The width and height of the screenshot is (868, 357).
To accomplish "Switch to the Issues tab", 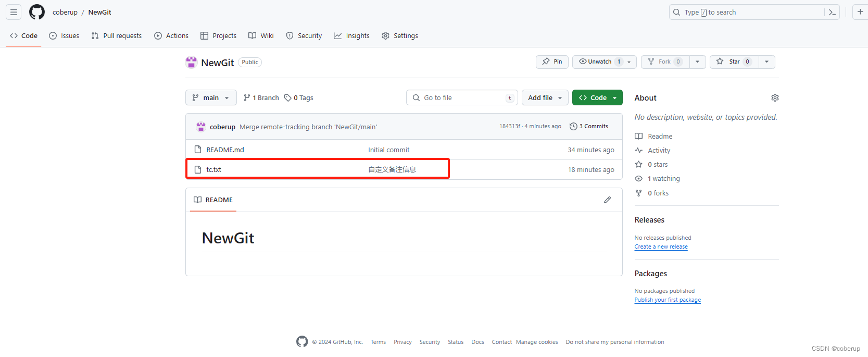I will click(x=64, y=36).
